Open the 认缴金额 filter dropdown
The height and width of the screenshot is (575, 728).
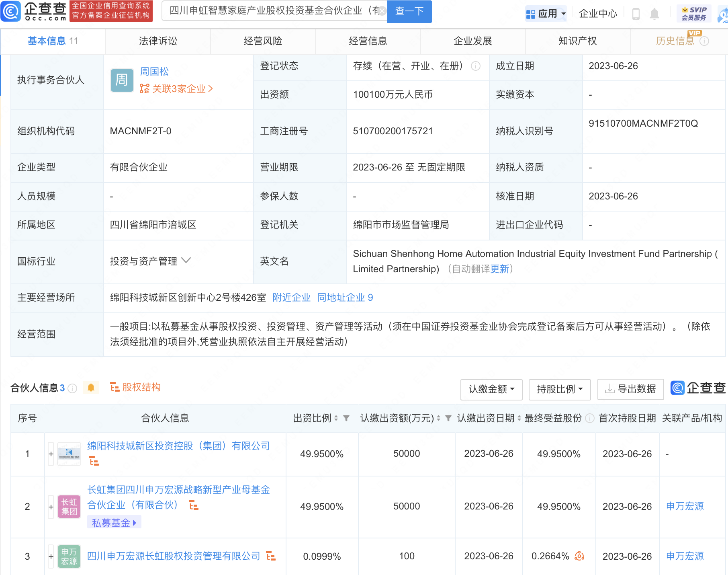pos(491,389)
